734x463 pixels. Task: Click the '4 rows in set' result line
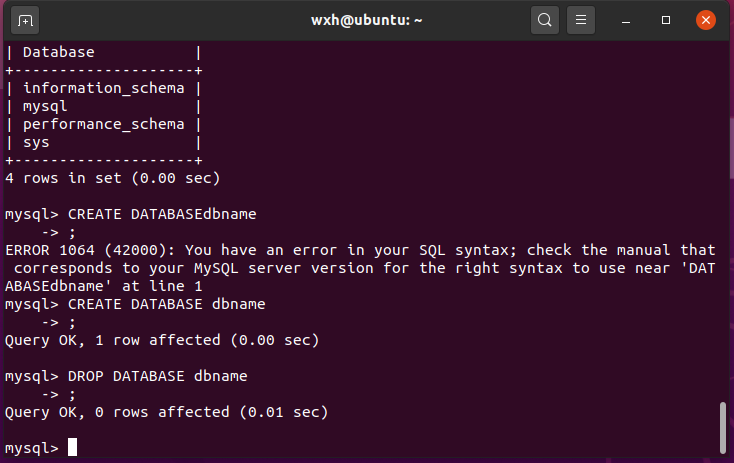coord(112,178)
